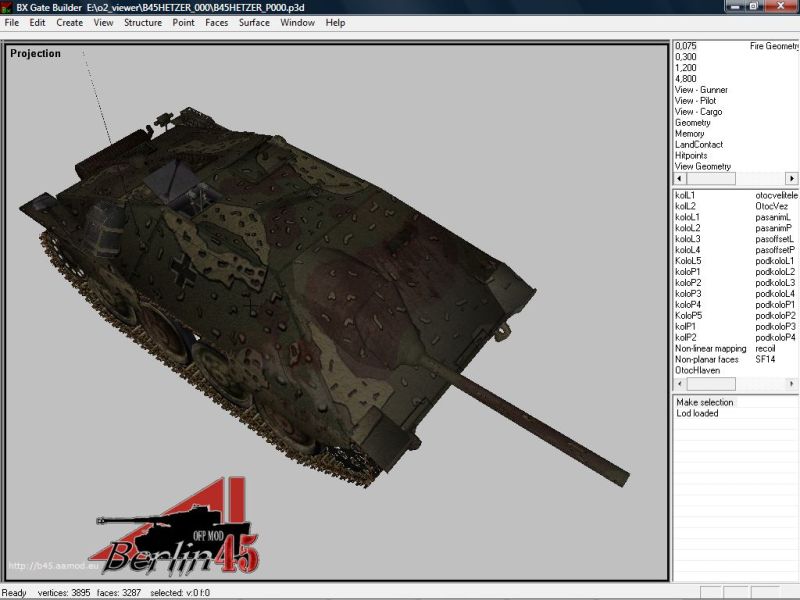
Task: Click the Make selection history entry
Action: pos(705,403)
